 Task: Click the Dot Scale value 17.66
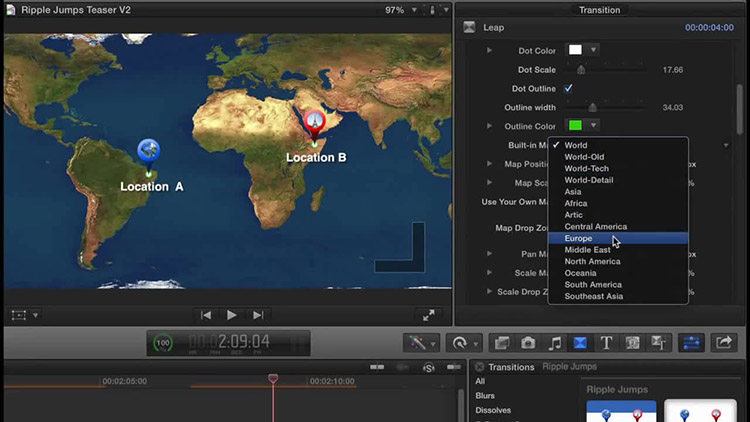click(x=673, y=70)
